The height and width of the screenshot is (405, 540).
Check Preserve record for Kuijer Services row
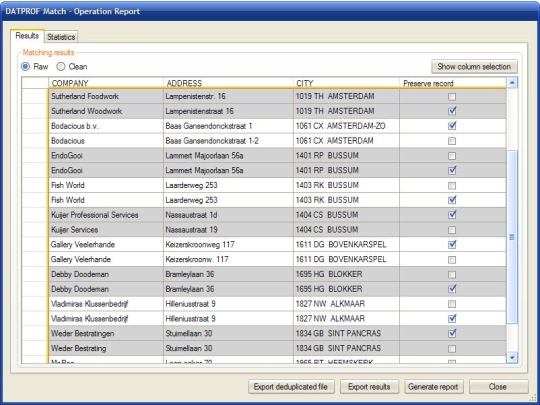click(452, 230)
